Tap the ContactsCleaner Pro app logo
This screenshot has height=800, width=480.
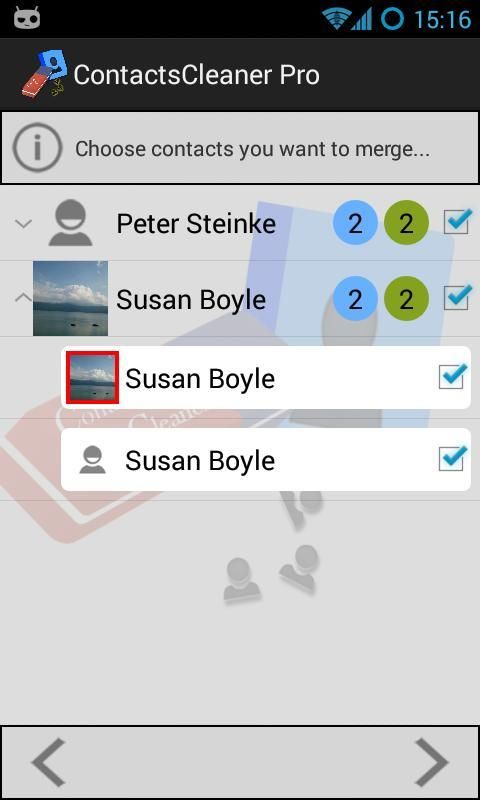coord(44,73)
